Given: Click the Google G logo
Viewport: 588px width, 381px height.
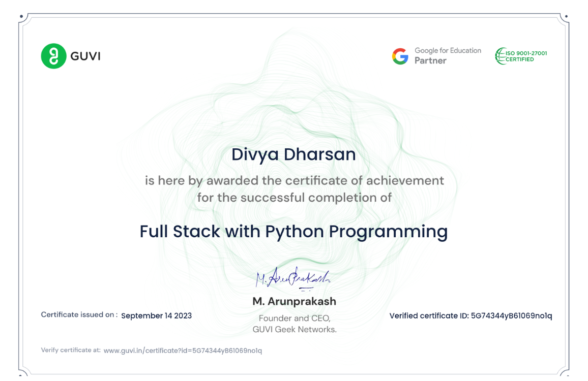Looking at the screenshot, I should (400, 56).
